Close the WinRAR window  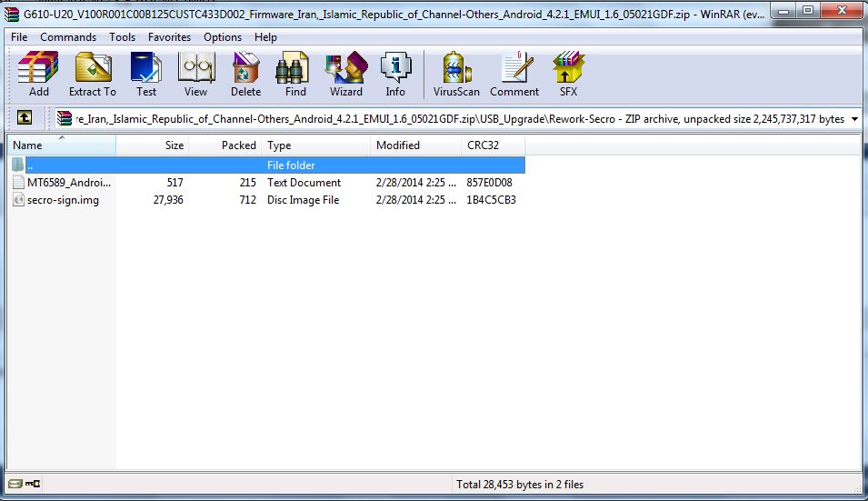point(842,11)
